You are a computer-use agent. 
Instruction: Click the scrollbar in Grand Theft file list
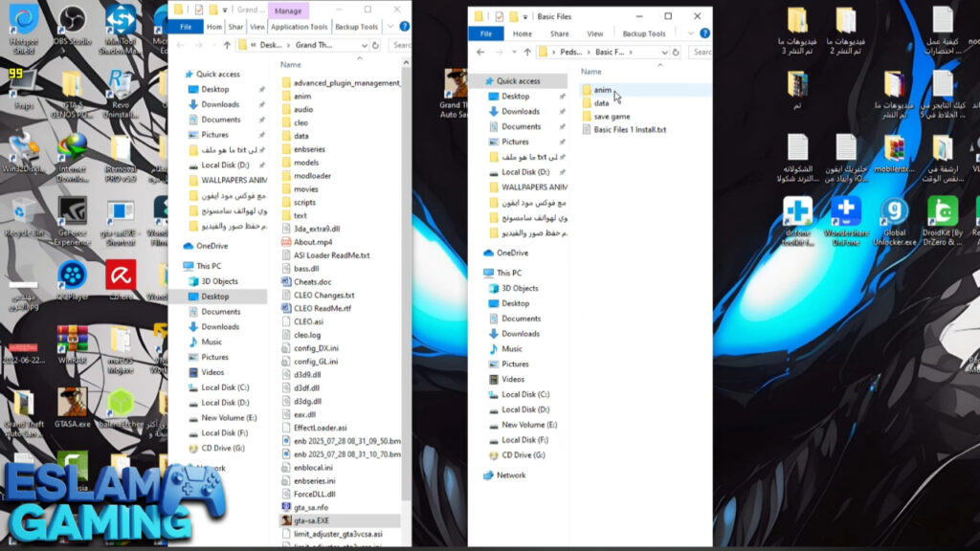(x=406, y=287)
